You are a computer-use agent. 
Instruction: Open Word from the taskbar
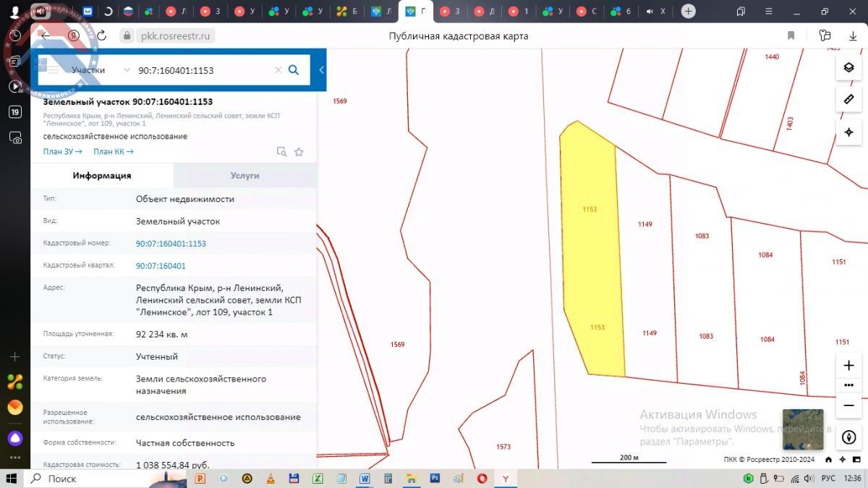pos(364,479)
